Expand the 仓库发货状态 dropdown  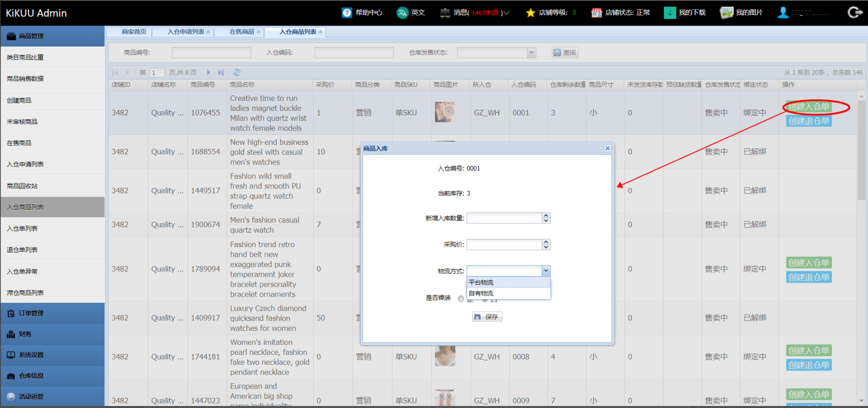click(531, 53)
